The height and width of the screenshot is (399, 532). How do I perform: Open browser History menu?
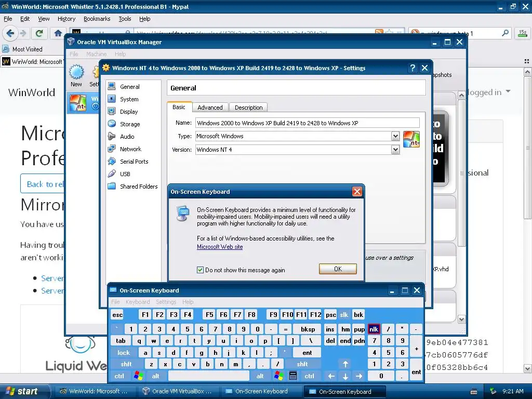click(x=66, y=19)
